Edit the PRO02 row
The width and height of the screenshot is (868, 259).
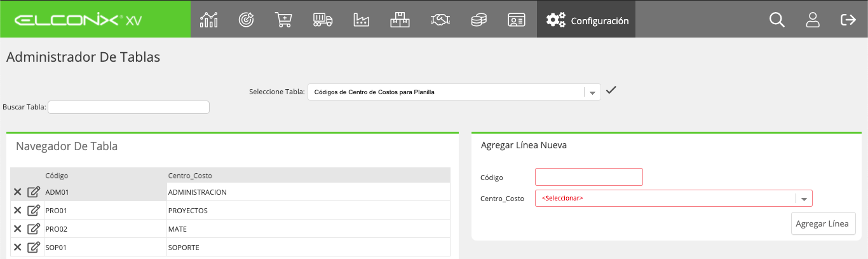34,228
